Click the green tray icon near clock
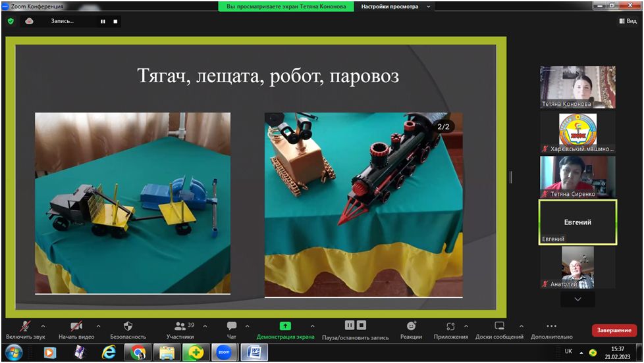 (593, 352)
